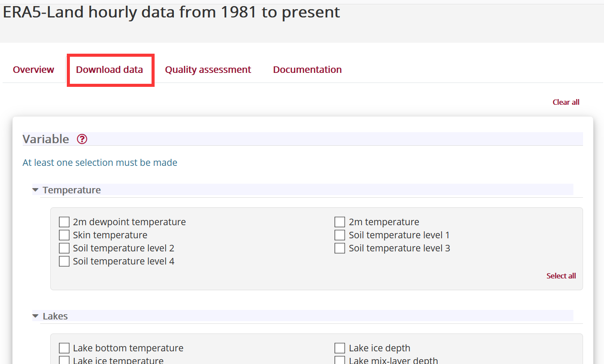This screenshot has height=364, width=604.
Task: Toggle Soil temperature level 2 checkbox
Action: point(64,248)
